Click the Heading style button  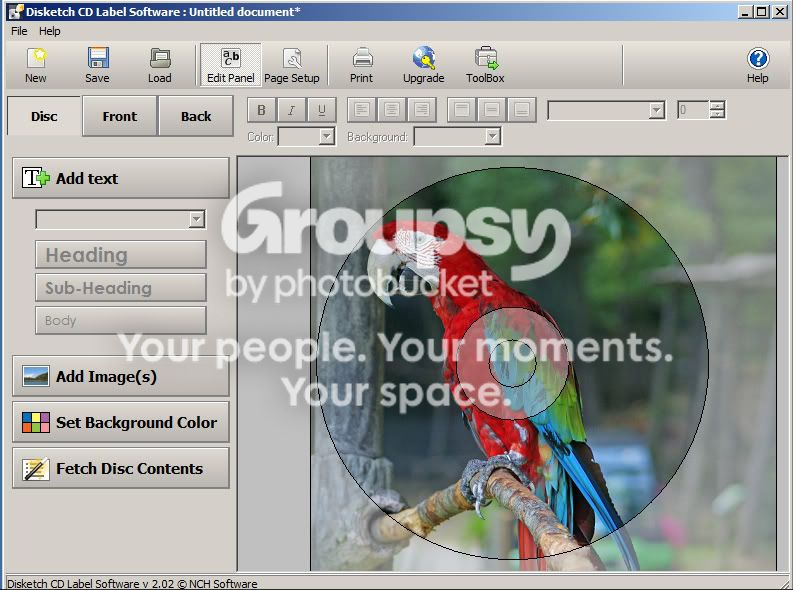tap(121, 254)
